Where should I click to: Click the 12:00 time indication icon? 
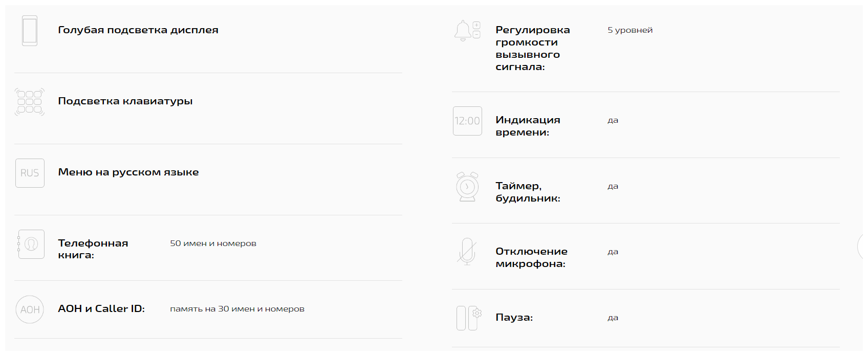coord(467,121)
